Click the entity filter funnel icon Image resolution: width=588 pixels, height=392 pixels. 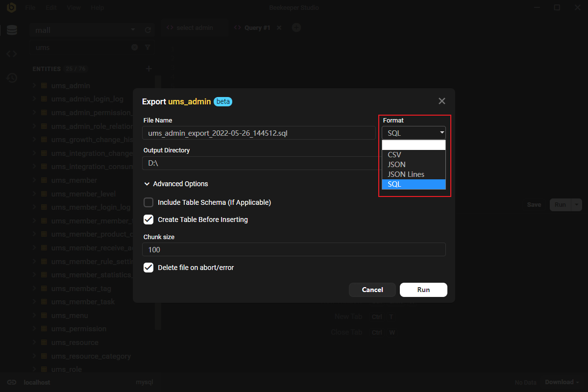point(148,48)
